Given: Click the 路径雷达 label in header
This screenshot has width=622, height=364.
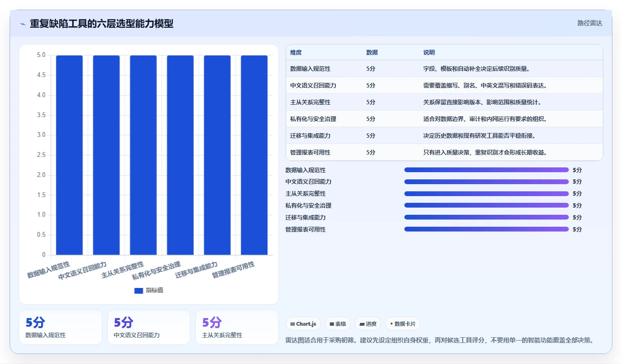Looking at the screenshot, I should pos(589,23).
